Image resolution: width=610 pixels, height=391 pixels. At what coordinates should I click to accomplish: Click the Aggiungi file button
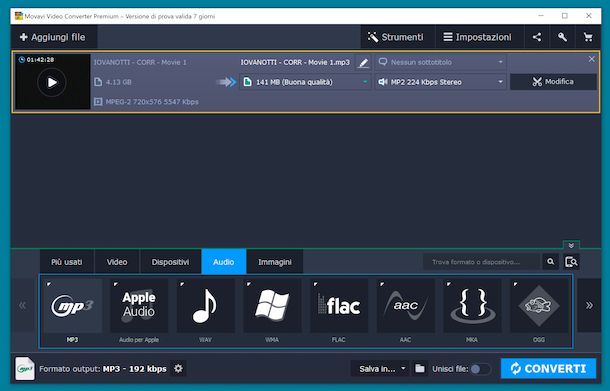coord(53,37)
